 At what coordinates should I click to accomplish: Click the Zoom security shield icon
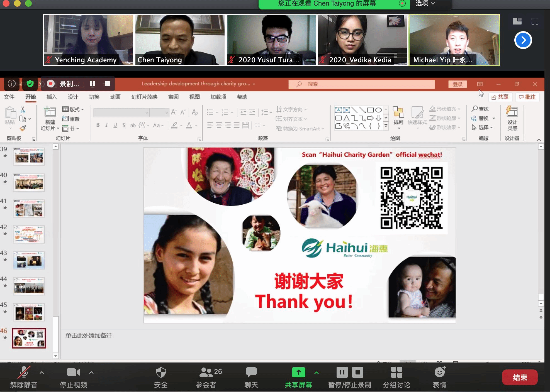pos(161,372)
